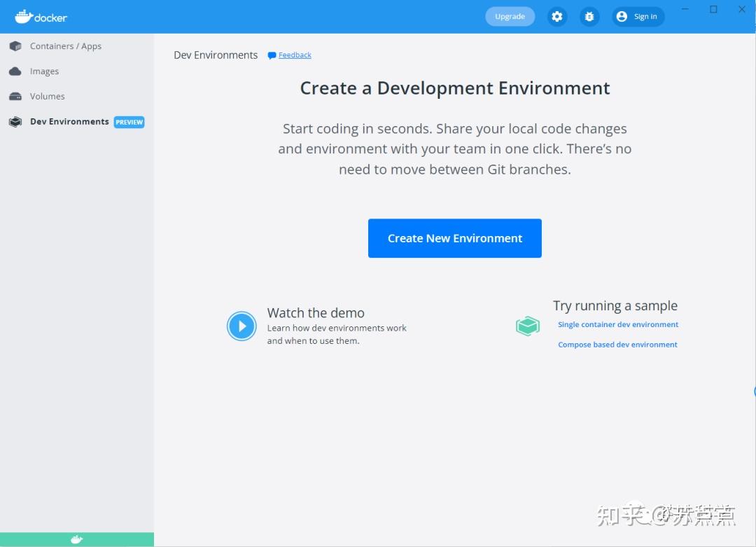Screen dimensions: 756x547
Task: Play the dev environments demo video
Action: [241, 326]
